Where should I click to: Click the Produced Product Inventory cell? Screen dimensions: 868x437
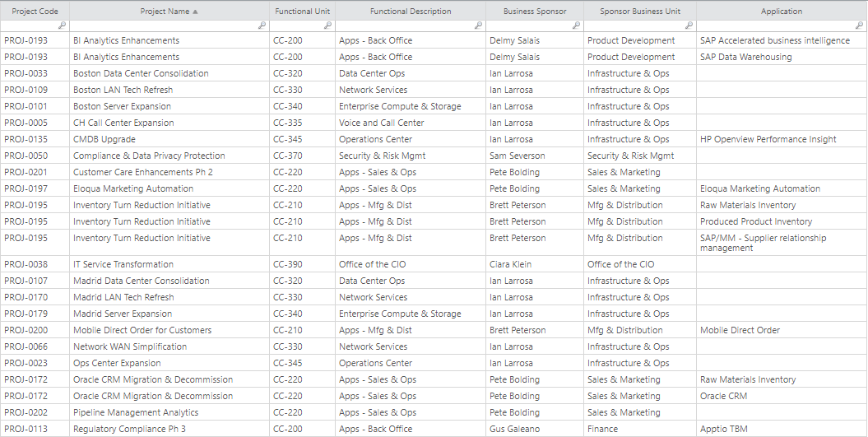tap(782, 221)
